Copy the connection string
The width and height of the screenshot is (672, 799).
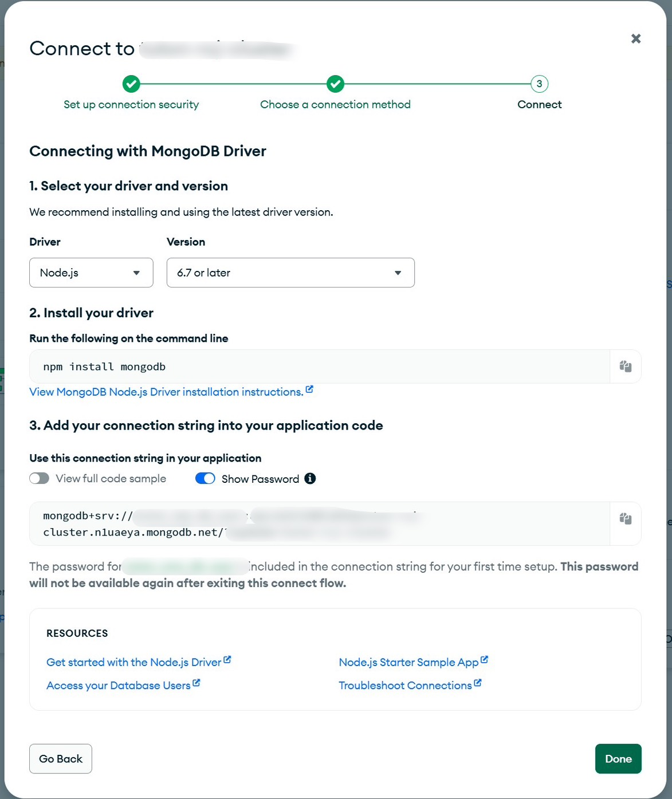(626, 519)
